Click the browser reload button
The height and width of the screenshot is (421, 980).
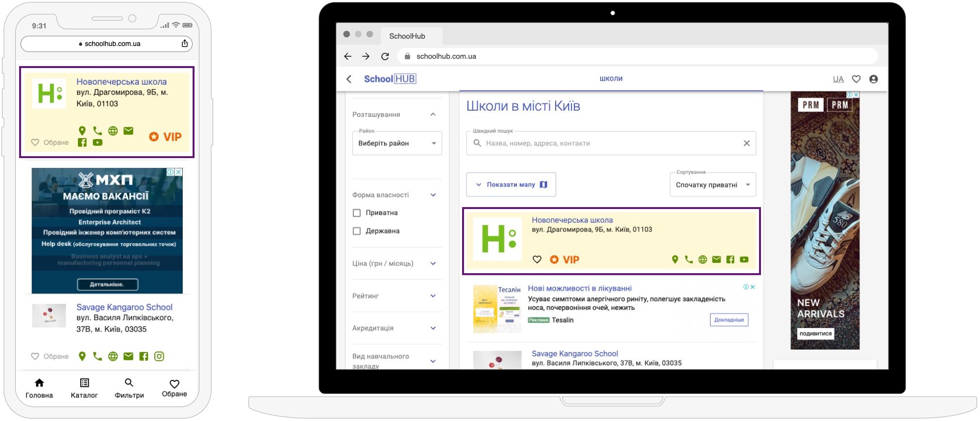[x=385, y=56]
